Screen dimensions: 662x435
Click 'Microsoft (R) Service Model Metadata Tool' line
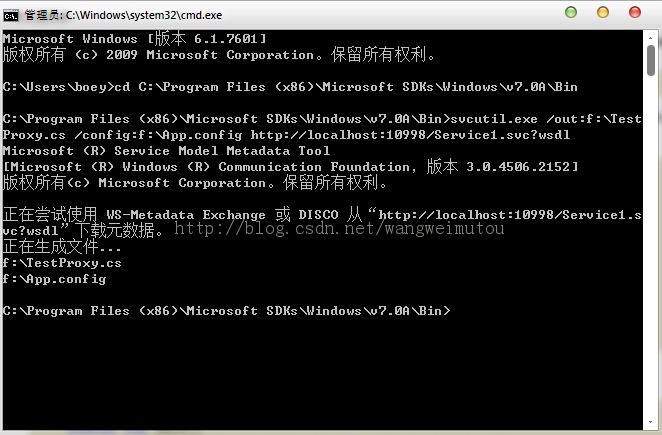click(166, 151)
